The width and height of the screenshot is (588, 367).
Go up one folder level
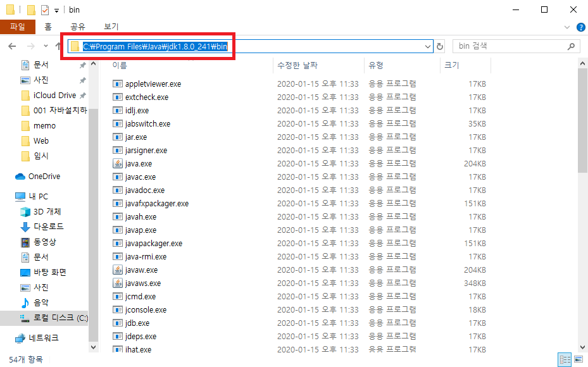(x=58, y=46)
